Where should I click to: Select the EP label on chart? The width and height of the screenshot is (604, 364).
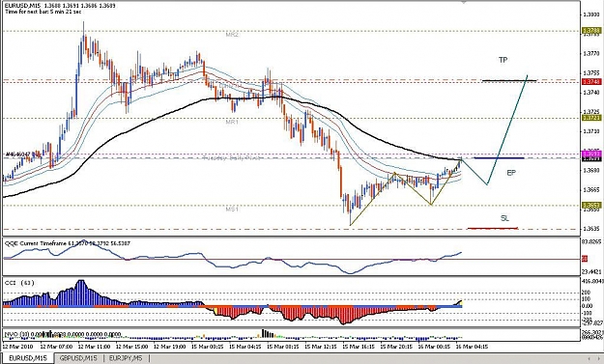pos(511,173)
